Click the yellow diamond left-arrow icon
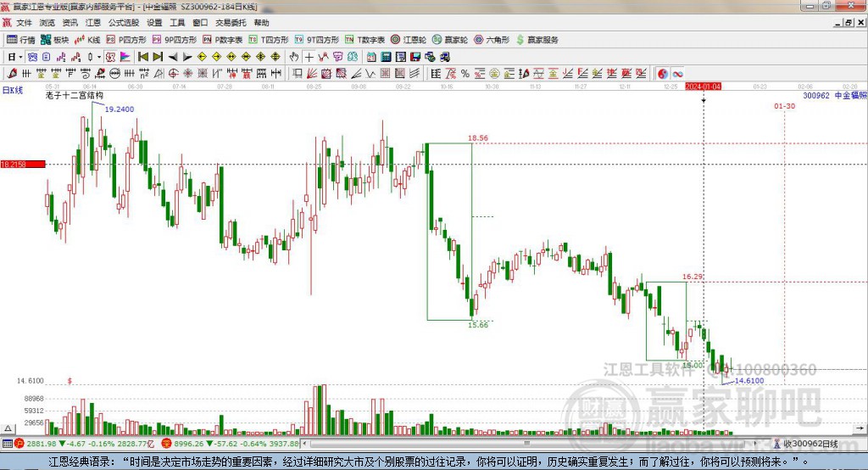Image resolution: width=868 pixels, height=470 pixels. [x=202, y=57]
